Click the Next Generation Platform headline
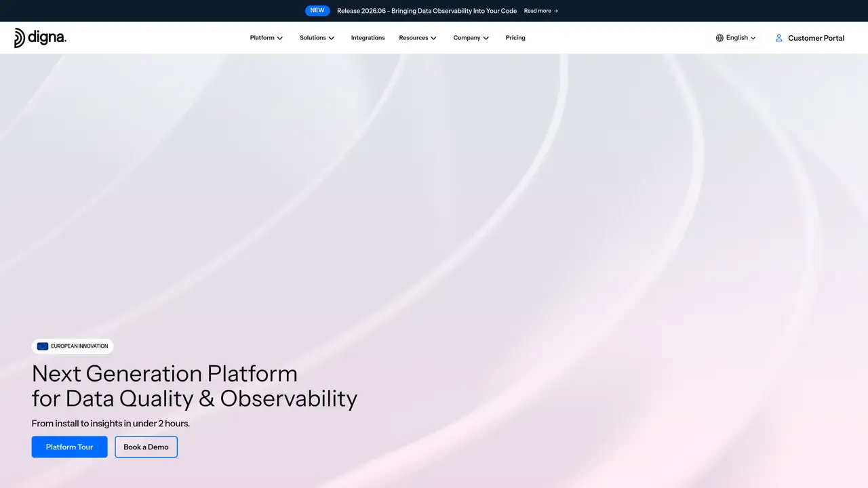This screenshot has width=868, height=488. pos(195,386)
